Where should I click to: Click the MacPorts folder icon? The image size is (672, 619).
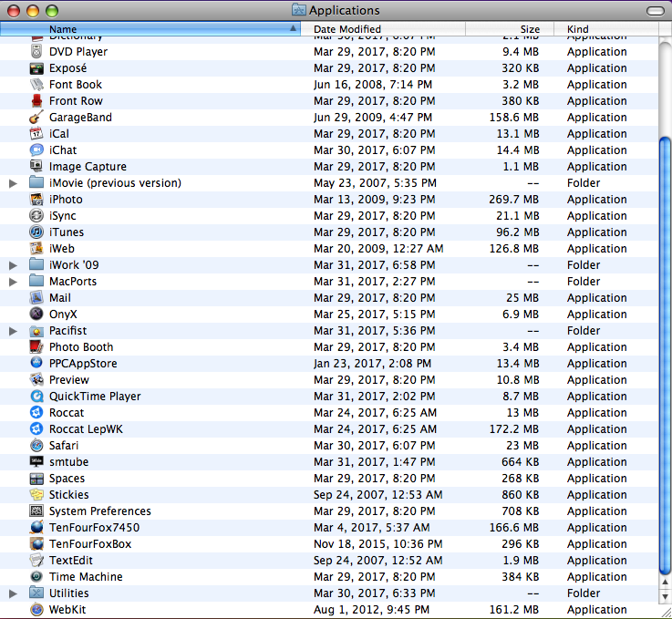pyautogui.click(x=36, y=282)
